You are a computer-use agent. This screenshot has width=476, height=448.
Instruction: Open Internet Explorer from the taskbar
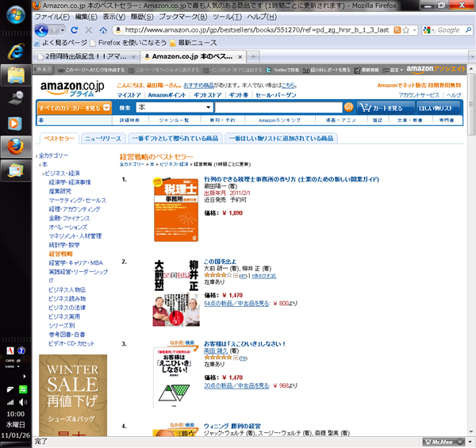pyautogui.click(x=16, y=52)
